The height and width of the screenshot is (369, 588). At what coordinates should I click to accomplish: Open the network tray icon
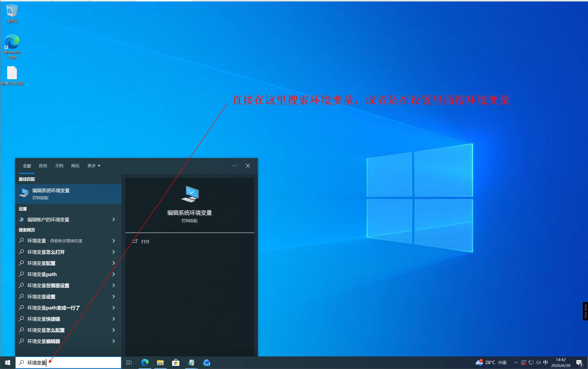coord(531,362)
